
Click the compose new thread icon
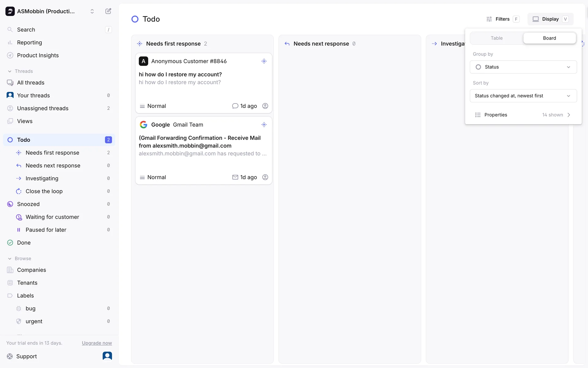[x=108, y=11]
